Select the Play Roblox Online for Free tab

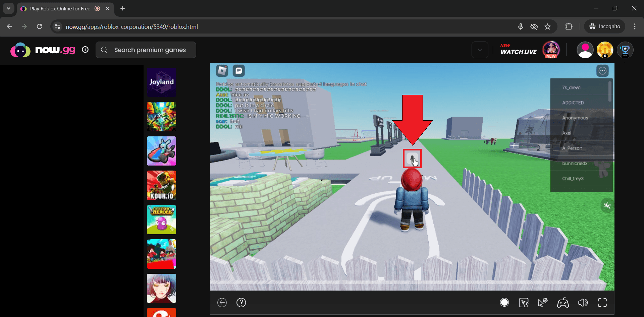(65, 8)
